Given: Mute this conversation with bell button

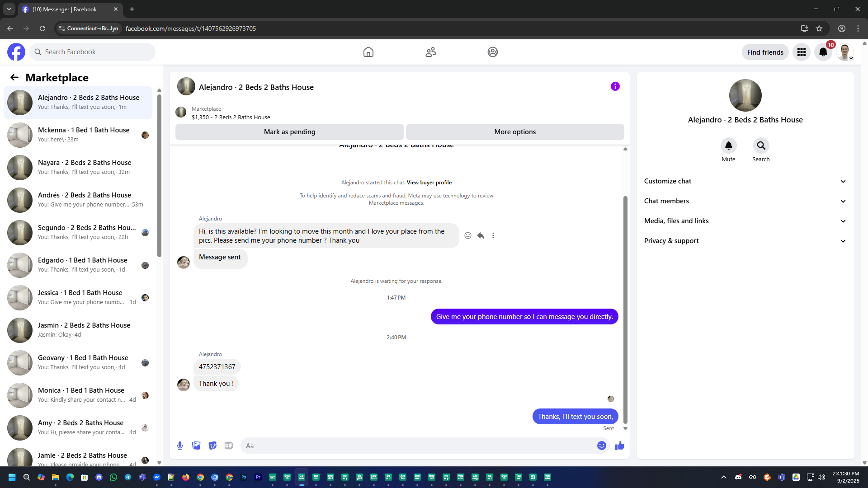Looking at the screenshot, I should (728, 145).
